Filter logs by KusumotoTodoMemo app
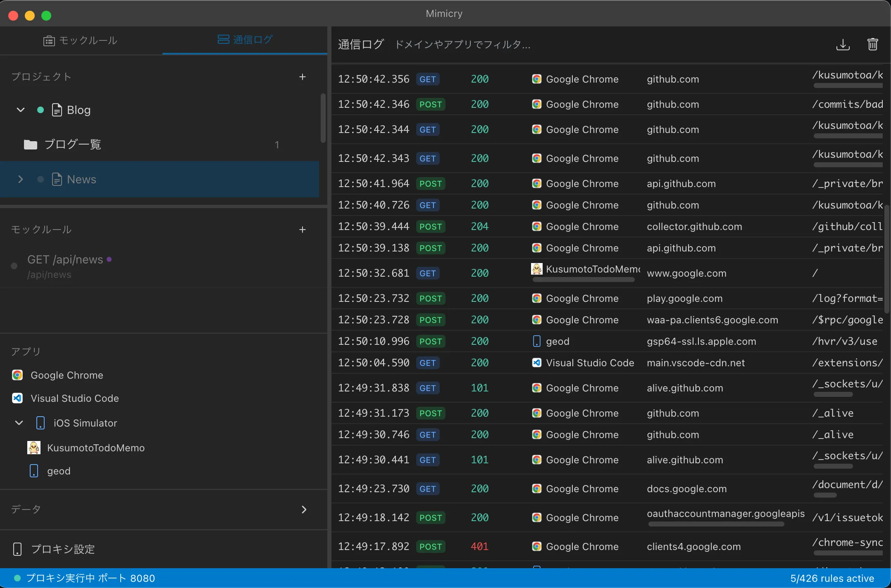The image size is (891, 588). point(164,448)
